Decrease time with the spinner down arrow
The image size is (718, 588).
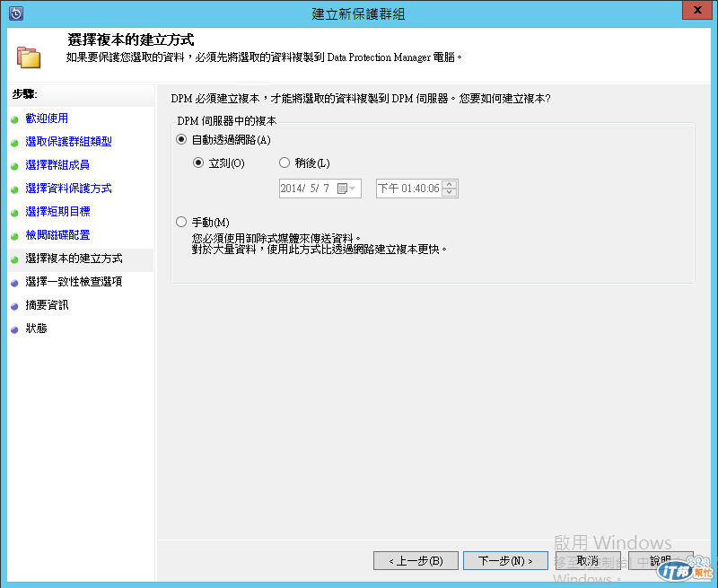[x=450, y=192]
